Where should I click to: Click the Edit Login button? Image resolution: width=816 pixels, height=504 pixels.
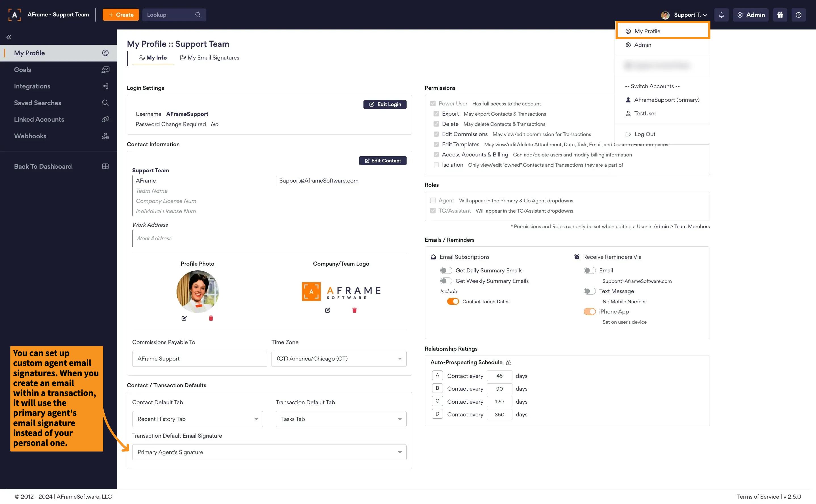tap(385, 104)
